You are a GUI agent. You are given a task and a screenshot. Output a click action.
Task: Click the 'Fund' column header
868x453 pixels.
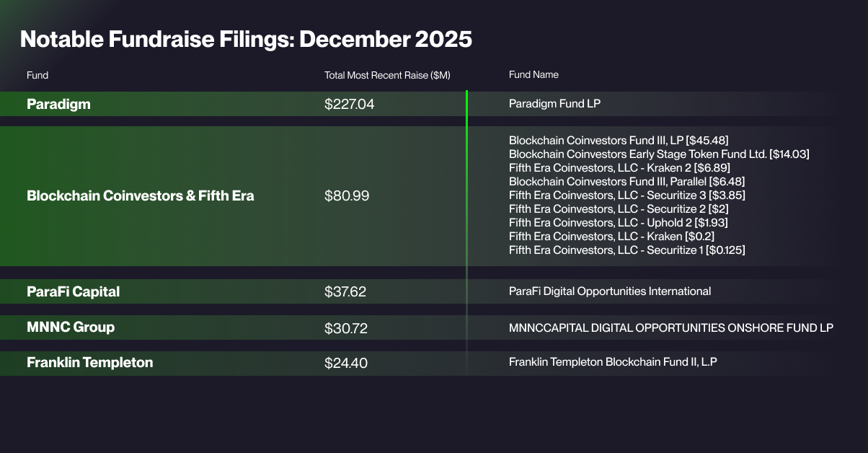coord(37,75)
